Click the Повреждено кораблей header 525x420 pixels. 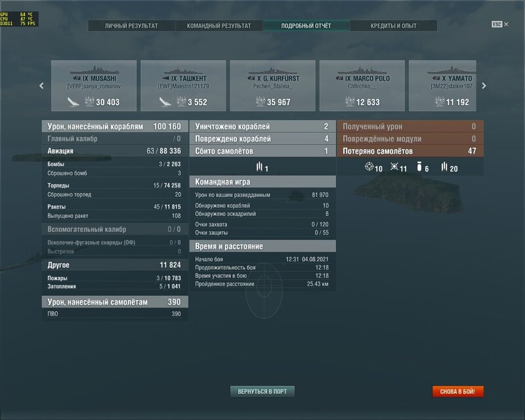coord(262,138)
